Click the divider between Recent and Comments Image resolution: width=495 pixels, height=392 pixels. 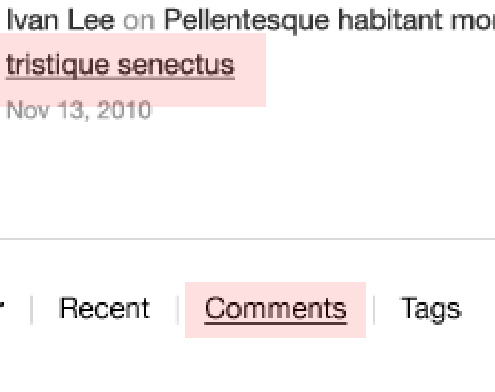(177, 310)
